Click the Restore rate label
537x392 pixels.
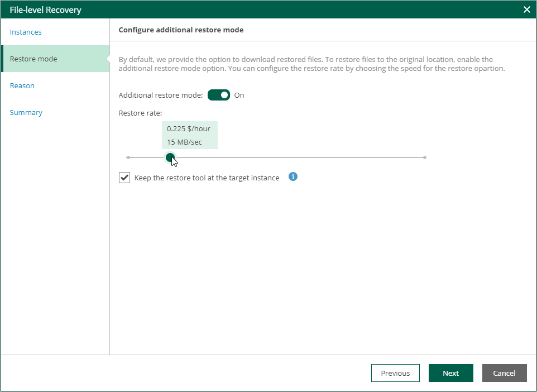[x=140, y=113]
